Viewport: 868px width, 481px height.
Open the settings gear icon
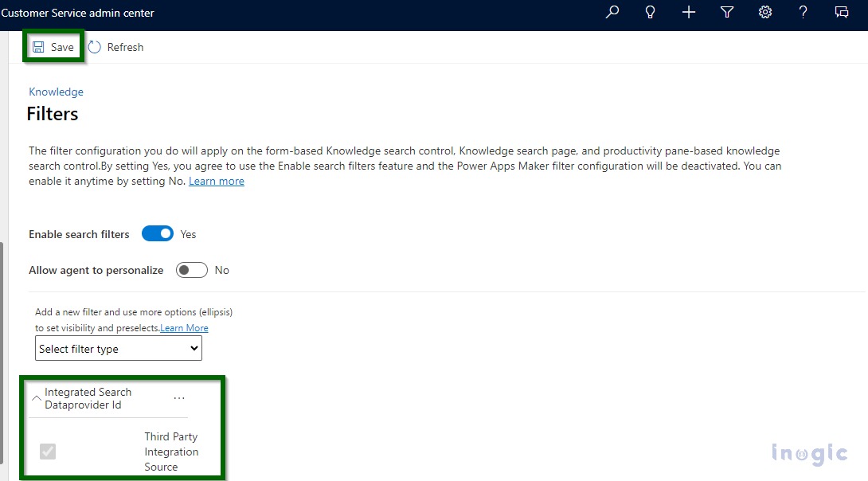tap(765, 12)
